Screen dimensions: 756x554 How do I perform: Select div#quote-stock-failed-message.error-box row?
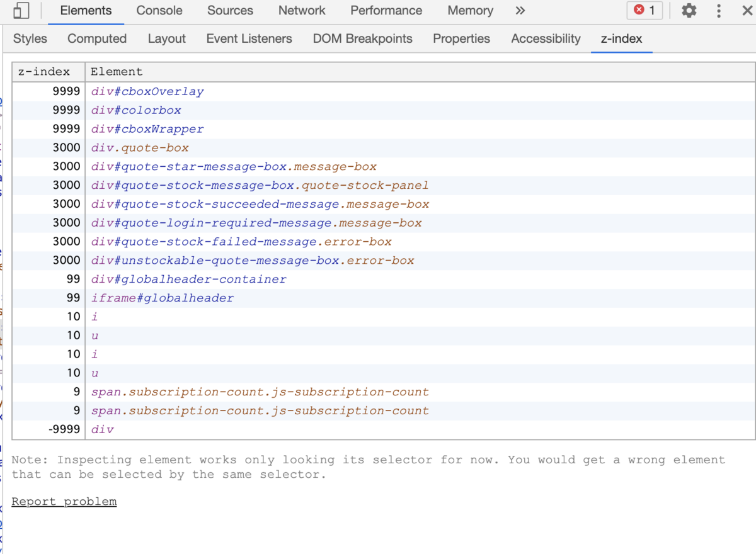coord(384,242)
